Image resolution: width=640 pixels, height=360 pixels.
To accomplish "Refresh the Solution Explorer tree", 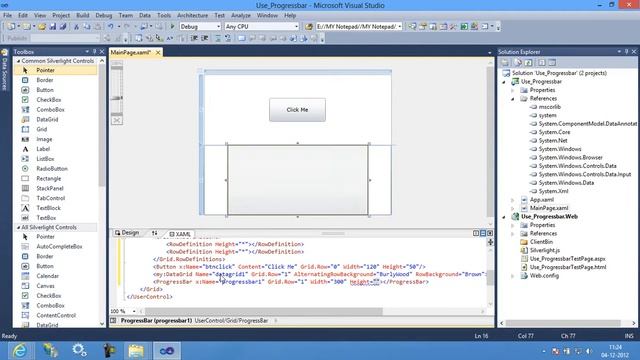I will [529, 62].
